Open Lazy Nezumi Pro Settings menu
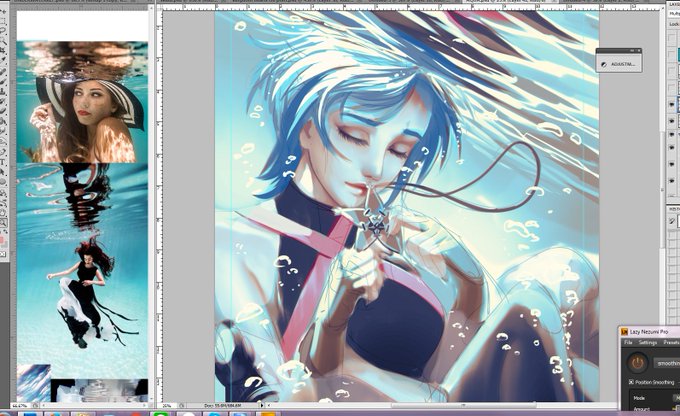Viewport: 680px width, 416px height. pyautogui.click(x=647, y=343)
